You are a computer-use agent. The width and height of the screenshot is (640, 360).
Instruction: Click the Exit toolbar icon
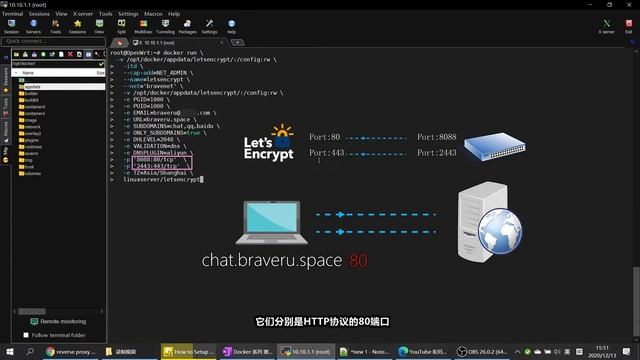629,27
